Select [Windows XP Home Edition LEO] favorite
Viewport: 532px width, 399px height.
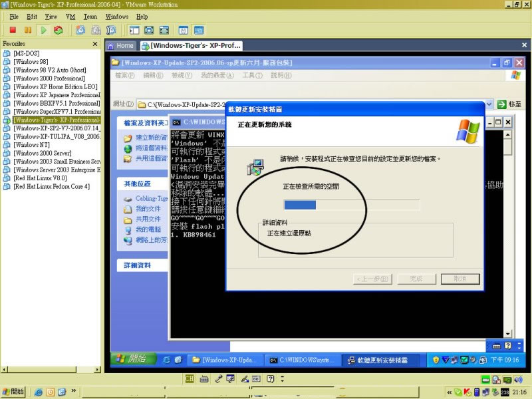55,86
